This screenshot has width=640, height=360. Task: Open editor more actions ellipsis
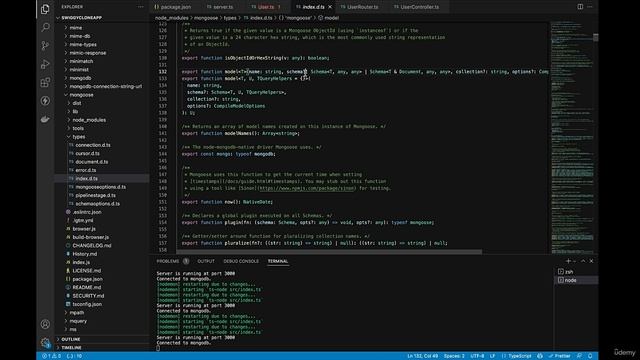coord(590,7)
